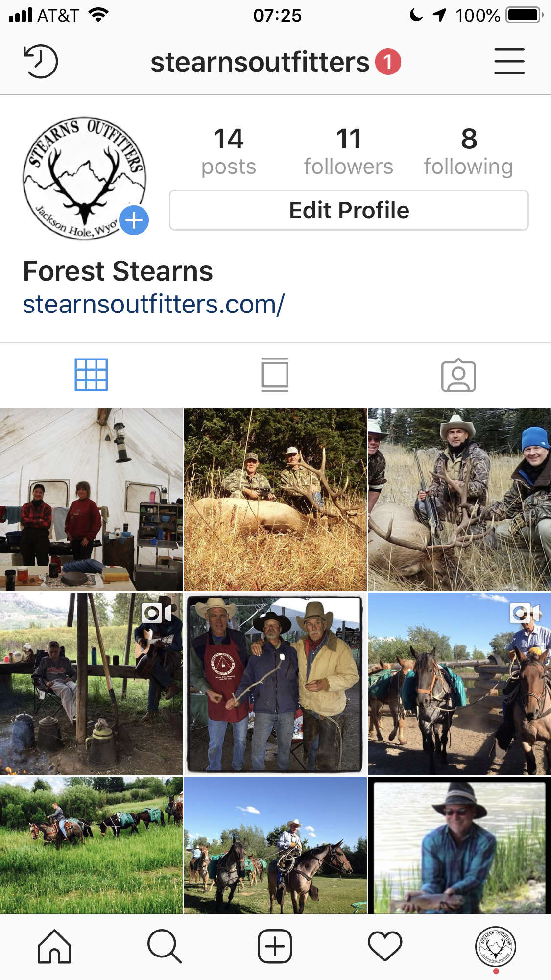The width and height of the screenshot is (551, 980).
Task: Open the Search magnifier icon
Action: [x=165, y=946]
